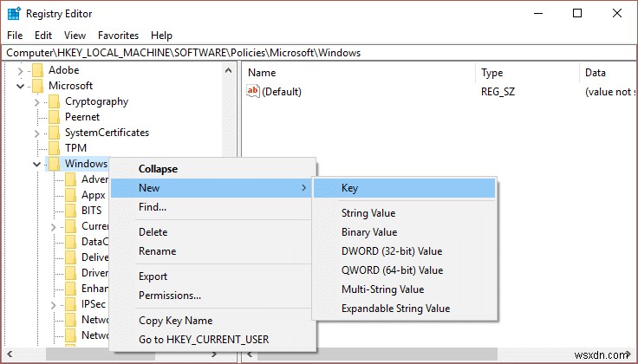This screenshot has width=638, height=364.
Task: Minimize the Registry Editor window
Action: [x=538, y=13]
